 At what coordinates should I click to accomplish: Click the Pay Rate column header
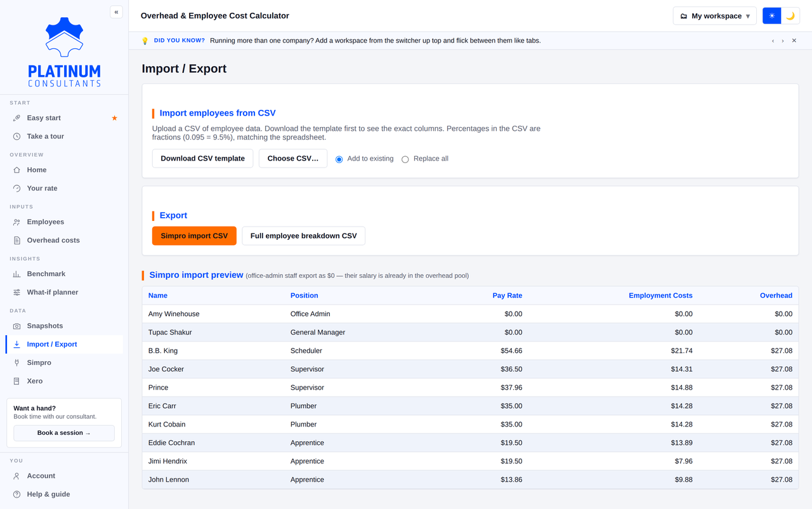[x=507, y=296]
